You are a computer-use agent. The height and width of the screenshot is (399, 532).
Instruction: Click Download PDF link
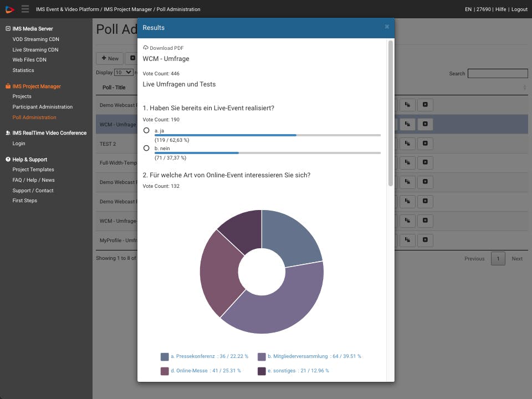tap(167, 48)
